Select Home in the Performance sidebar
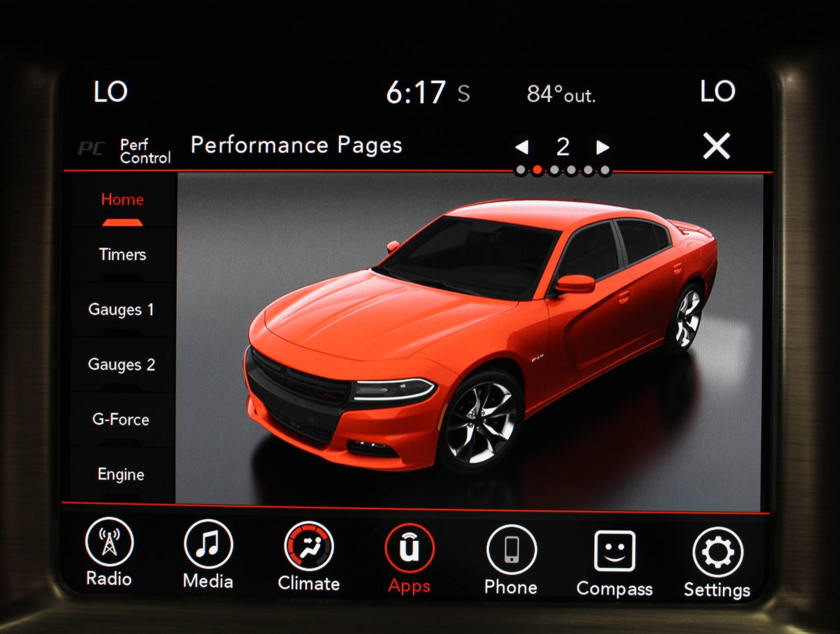Viewport: 840px width, 634px height. pyautogui.click(x=121, y=200)
